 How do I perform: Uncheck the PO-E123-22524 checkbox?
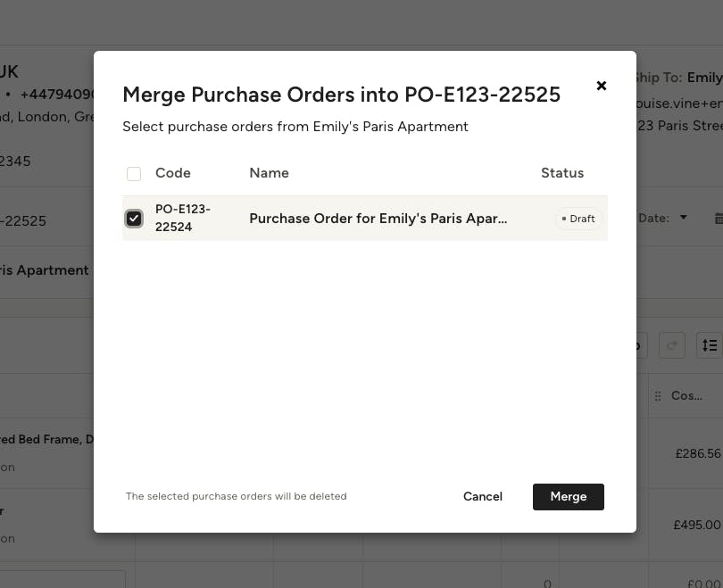(x=135, y=218)
